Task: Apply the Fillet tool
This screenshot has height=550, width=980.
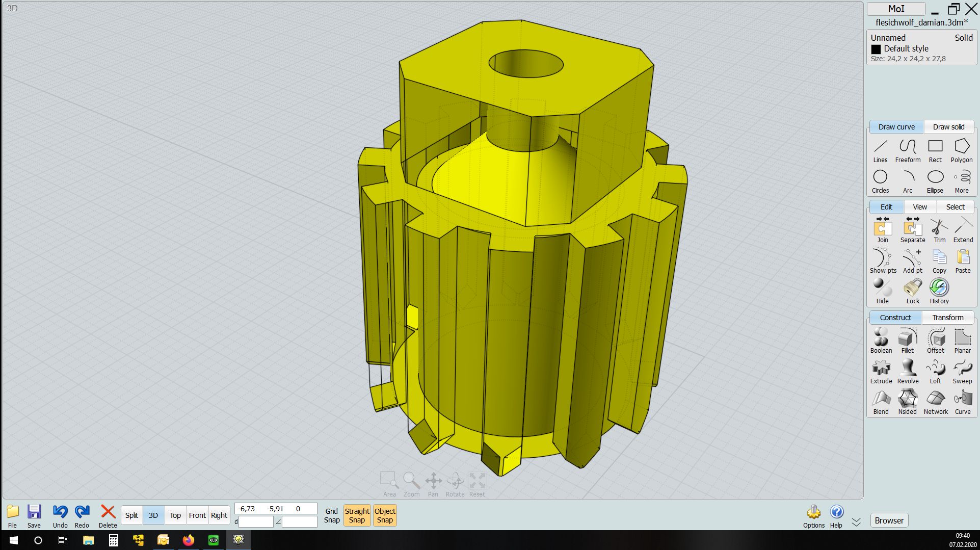Action: tap(908, 341)
